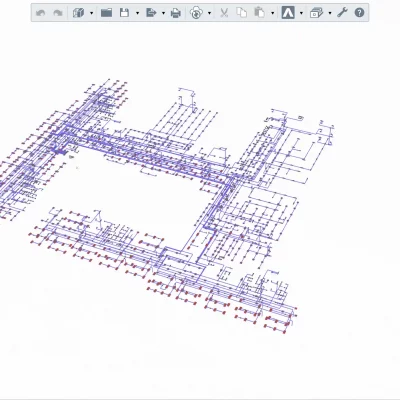Click the New model 3D box icon
Screen dimensions: 400x400
click(78, 13)
